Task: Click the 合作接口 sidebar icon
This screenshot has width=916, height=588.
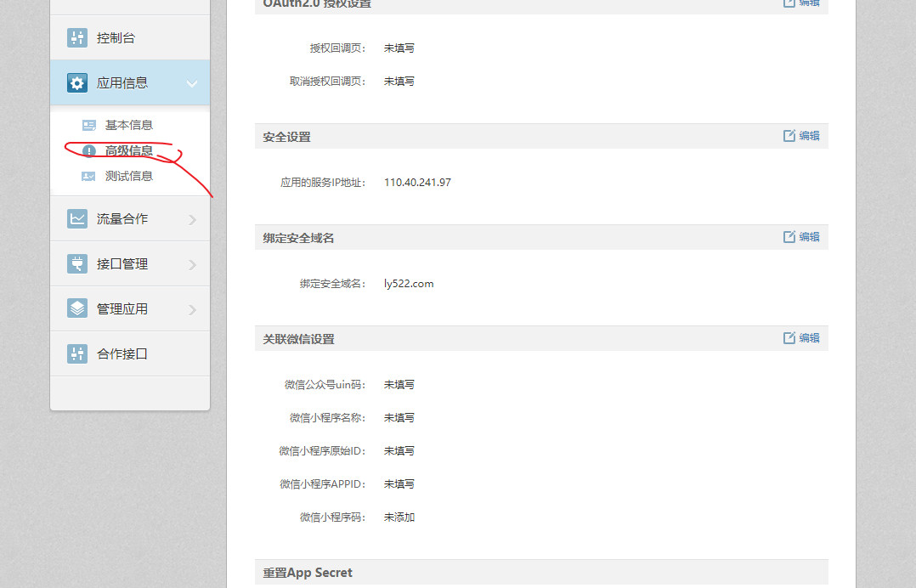Action: [78, 353]
